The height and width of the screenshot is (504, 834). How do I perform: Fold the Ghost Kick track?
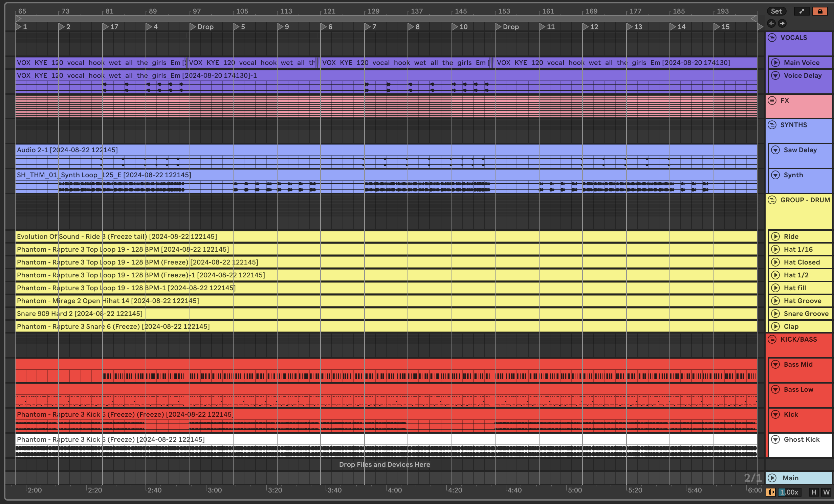coord(775,439)
